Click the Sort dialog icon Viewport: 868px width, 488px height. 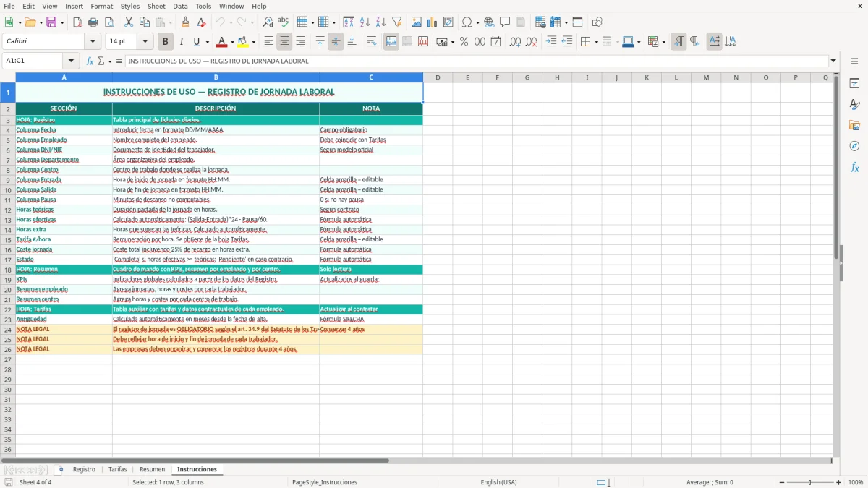tap(349, 22)
